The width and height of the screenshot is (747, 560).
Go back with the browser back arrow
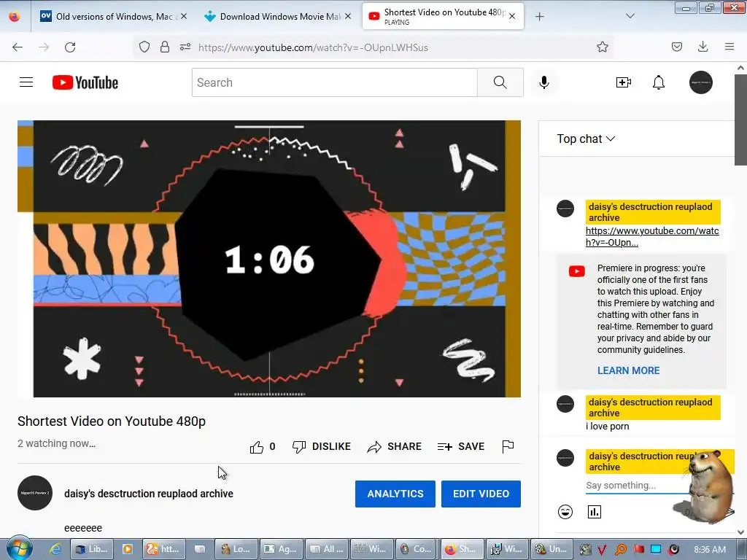click(18, 47)
